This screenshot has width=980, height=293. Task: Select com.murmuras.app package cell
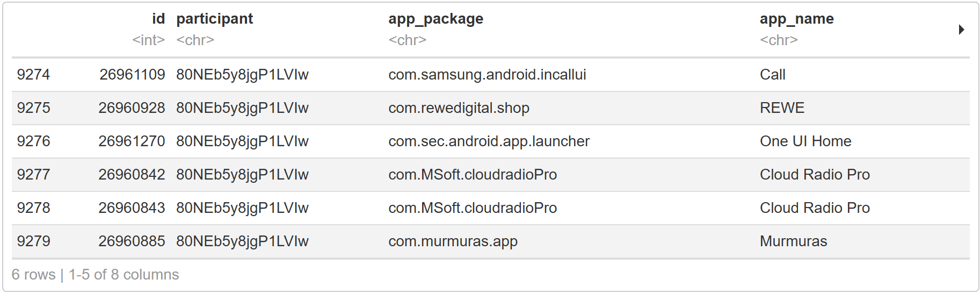point(453,241)
